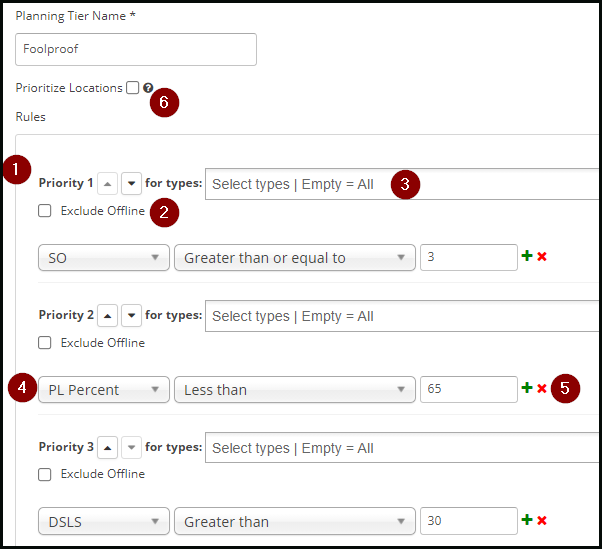Move Priority 1 down with arrow

tap(131, 184)
